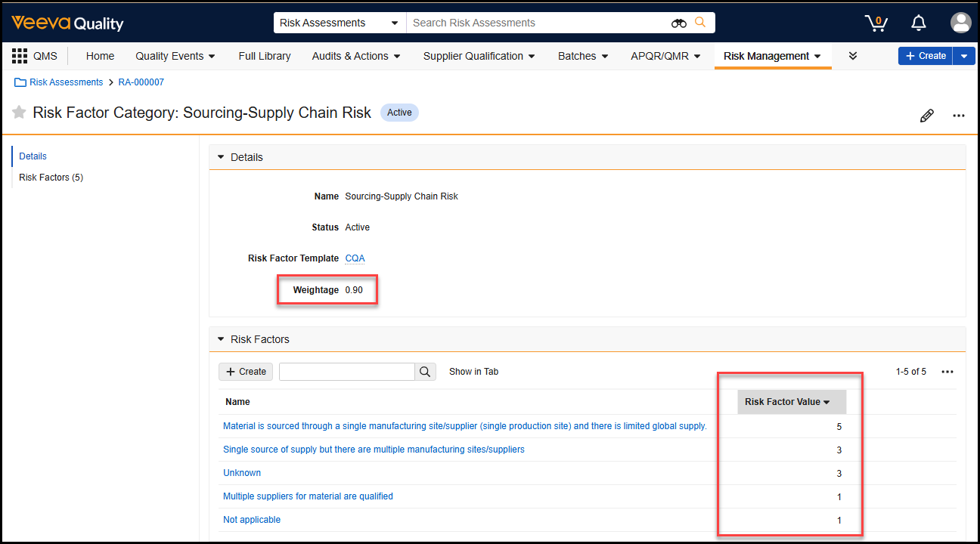Open the record actions ellipsis menu
The height and width of the screenshot is (544, 980).
pyautogui.click(x=959, y=116)
